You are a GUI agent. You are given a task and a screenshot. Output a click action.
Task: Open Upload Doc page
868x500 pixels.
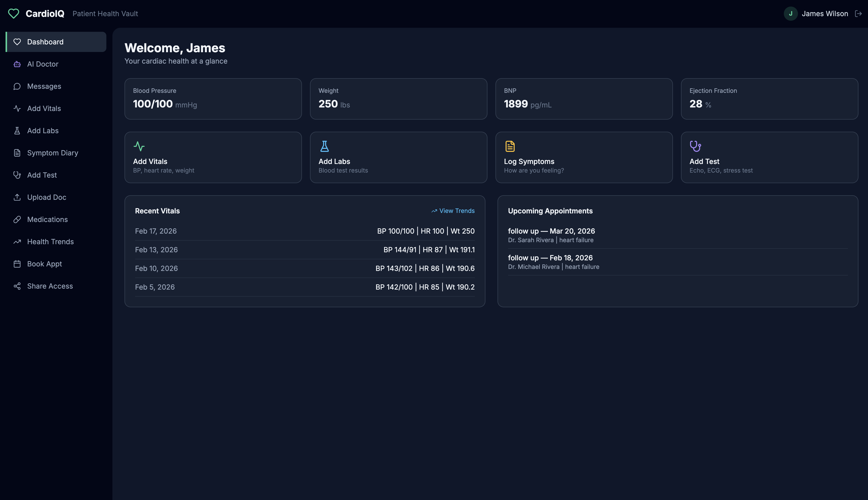47,197
